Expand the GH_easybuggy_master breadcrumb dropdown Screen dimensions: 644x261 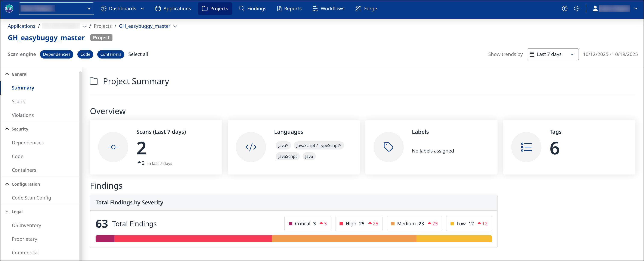pyautogui.click(x=175, y=26)
